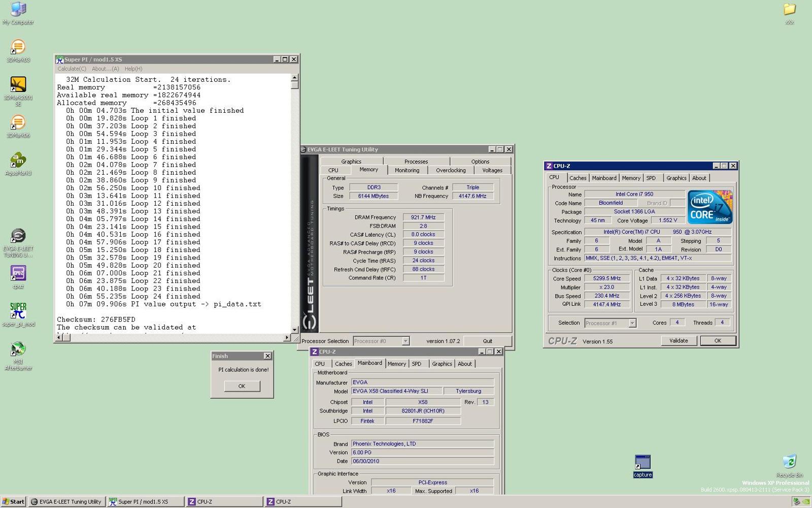Image resolution: width=812 pixels, height=508 pixels.
Task: Open the capture shortcut on desktop
Action: pyautogui.click(x=642, y=466)
